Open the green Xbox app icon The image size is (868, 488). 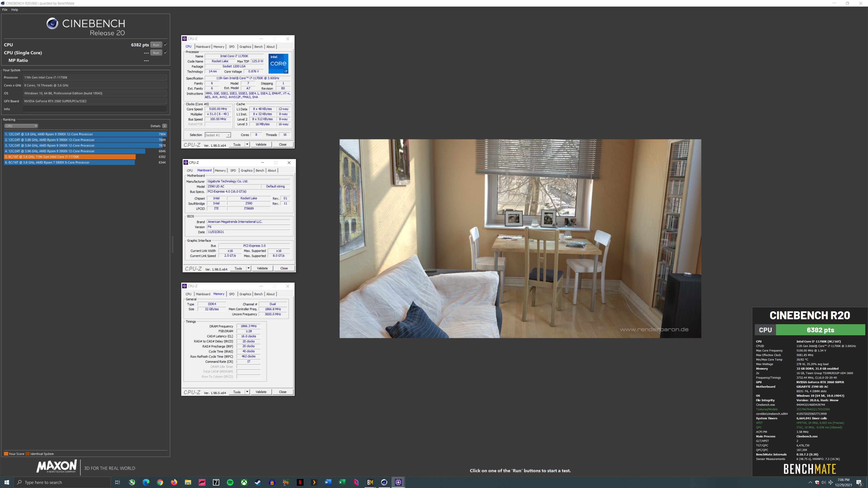pyautogui.click(x=244, y=482)
